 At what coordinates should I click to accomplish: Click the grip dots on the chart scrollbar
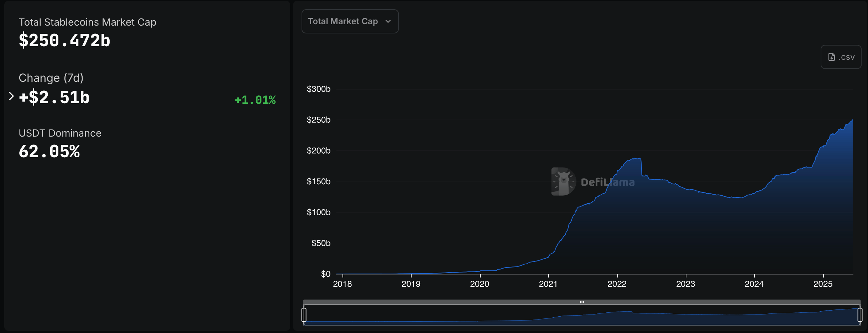582,302
